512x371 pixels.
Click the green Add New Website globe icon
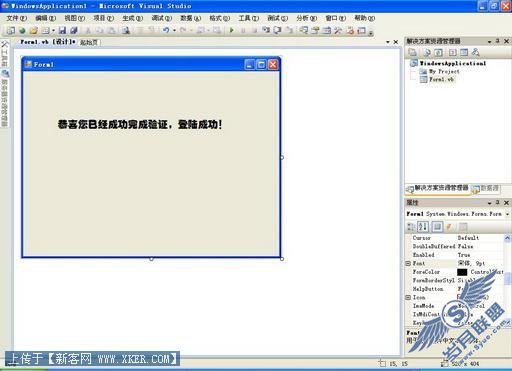[22, 31]
